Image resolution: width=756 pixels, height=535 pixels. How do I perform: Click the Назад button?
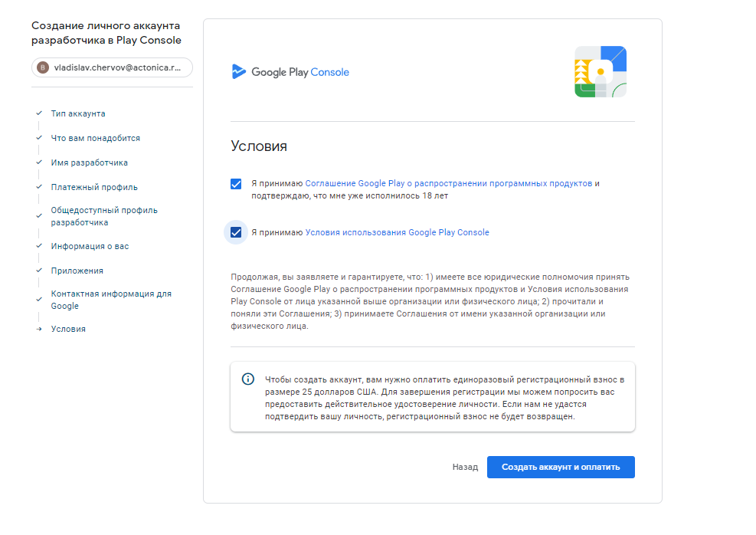464,467
